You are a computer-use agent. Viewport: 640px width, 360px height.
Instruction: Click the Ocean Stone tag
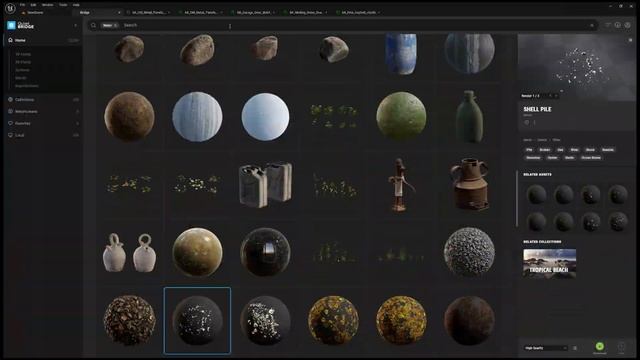pos(591,158)
